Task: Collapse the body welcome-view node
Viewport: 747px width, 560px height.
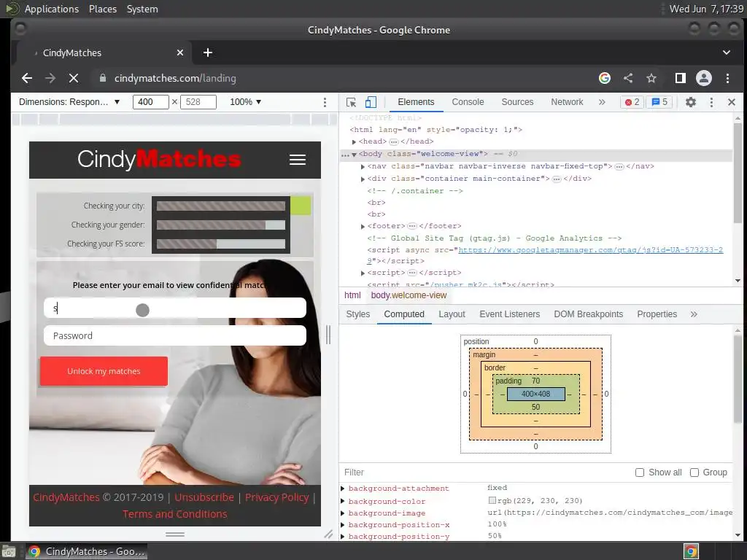Action: point(354,155)
